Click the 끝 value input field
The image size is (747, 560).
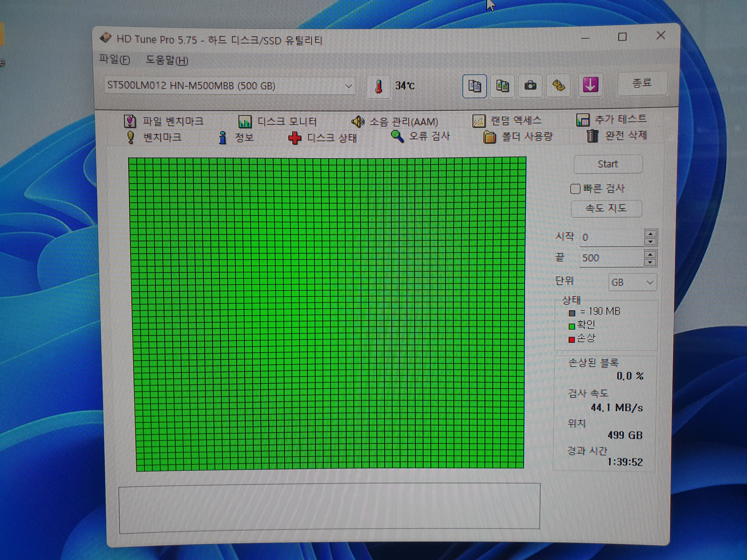[x=612, y=258]
